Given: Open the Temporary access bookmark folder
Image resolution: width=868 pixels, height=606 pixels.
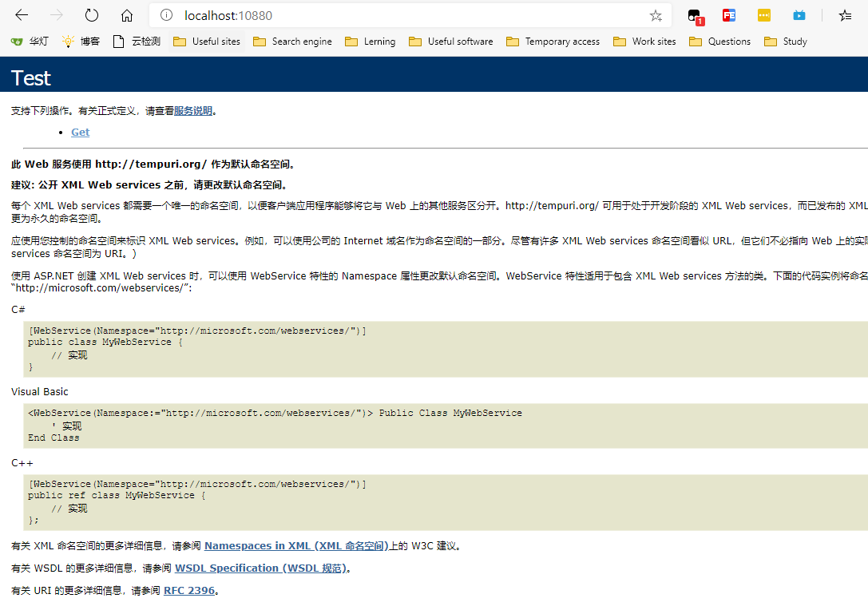Looking at the screenshot, I should point(553,42).
